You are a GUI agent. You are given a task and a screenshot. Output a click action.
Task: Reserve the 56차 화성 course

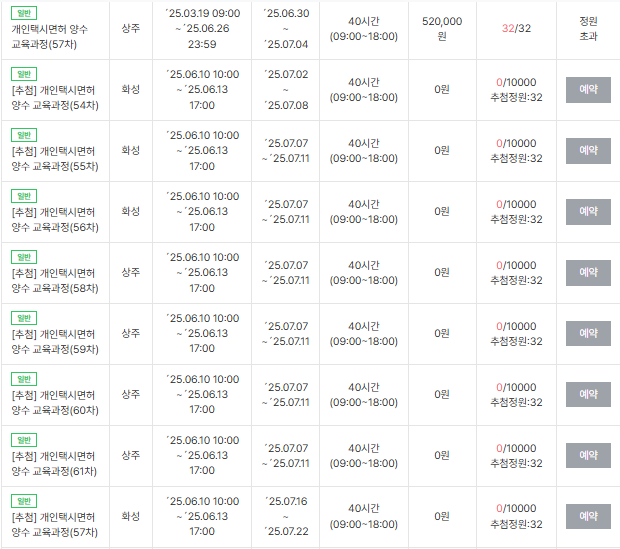point(588,212)
